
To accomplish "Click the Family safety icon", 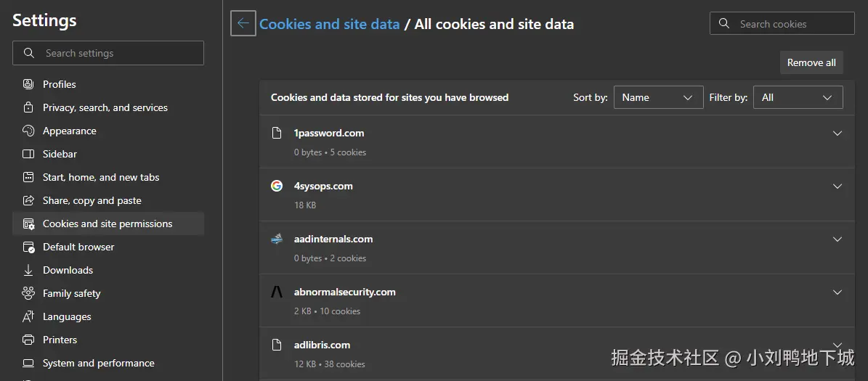I will point(28,293).
